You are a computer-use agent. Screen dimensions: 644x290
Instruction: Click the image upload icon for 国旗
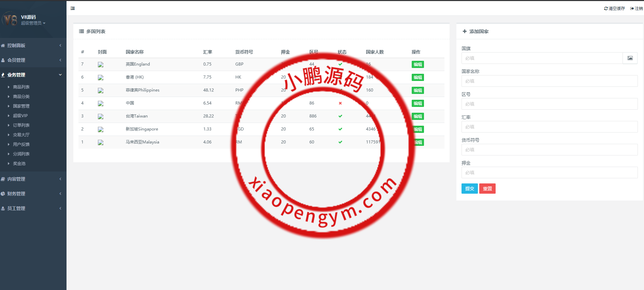[630, 58]
